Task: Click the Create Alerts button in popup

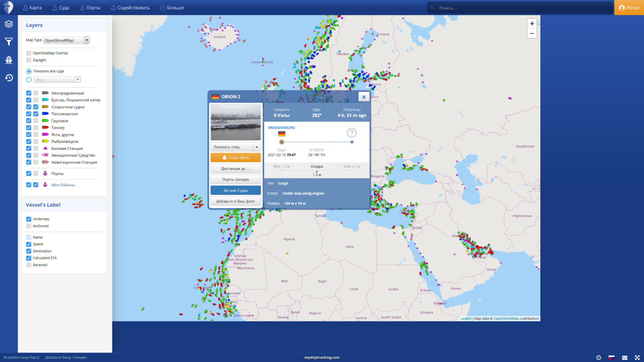Action: tap(235, 157)
